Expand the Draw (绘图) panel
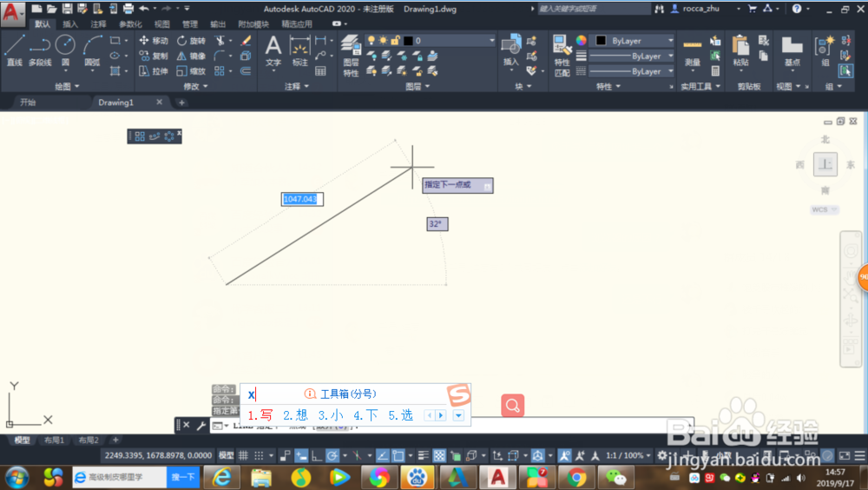 pyautogui.click(x=68, y=87)
